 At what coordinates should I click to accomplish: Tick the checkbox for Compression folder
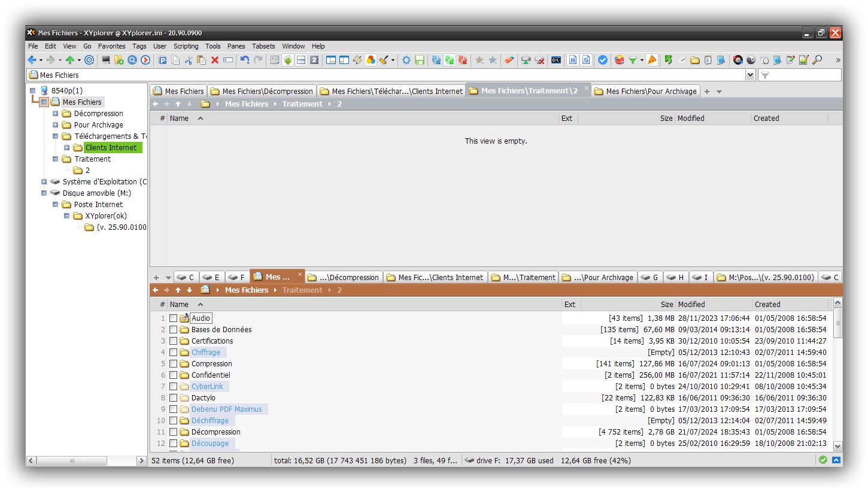(173, 364)
